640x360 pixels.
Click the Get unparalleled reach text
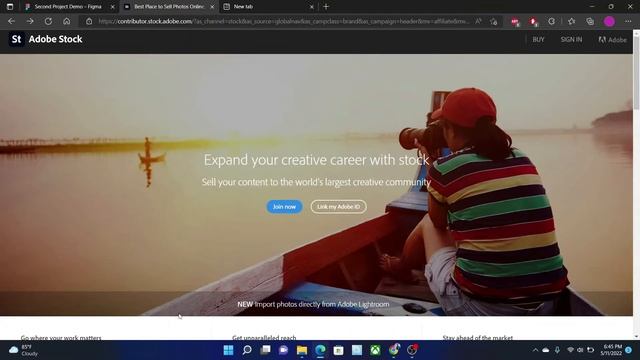click(x=264, y=338)
